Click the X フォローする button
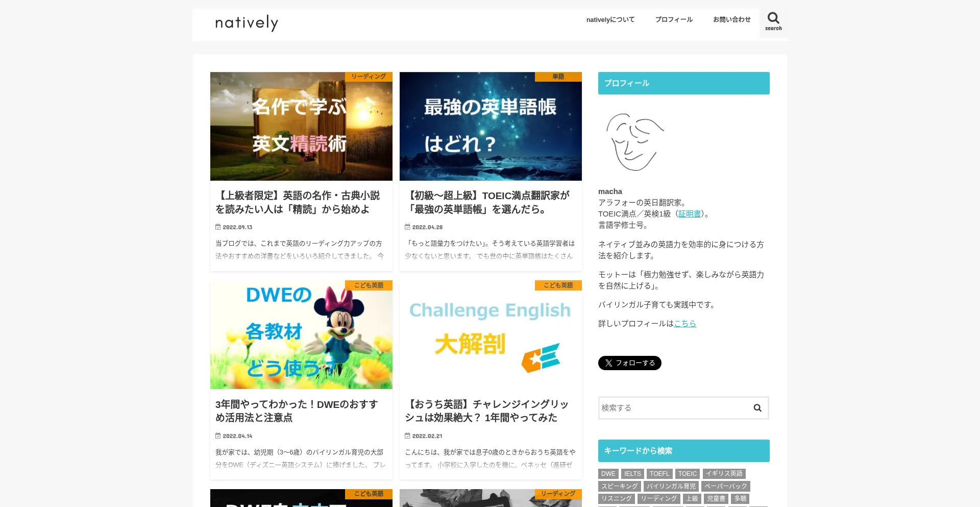980x507 pixels. pyautogui.click(x=630, y=363)
